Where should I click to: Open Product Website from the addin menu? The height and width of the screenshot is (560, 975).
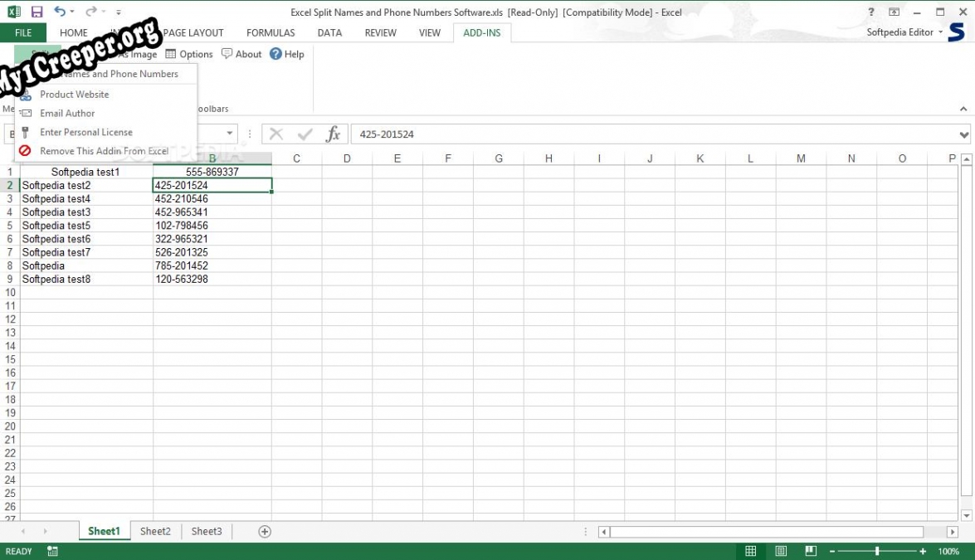coord(76,94)
